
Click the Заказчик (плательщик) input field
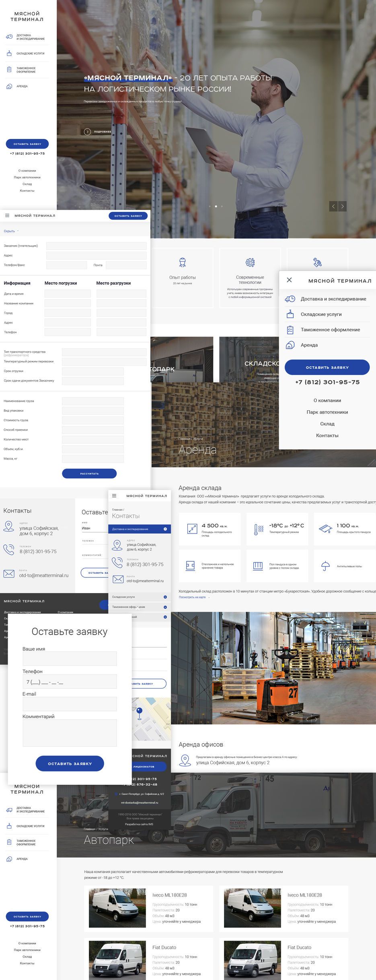[96, 246]
